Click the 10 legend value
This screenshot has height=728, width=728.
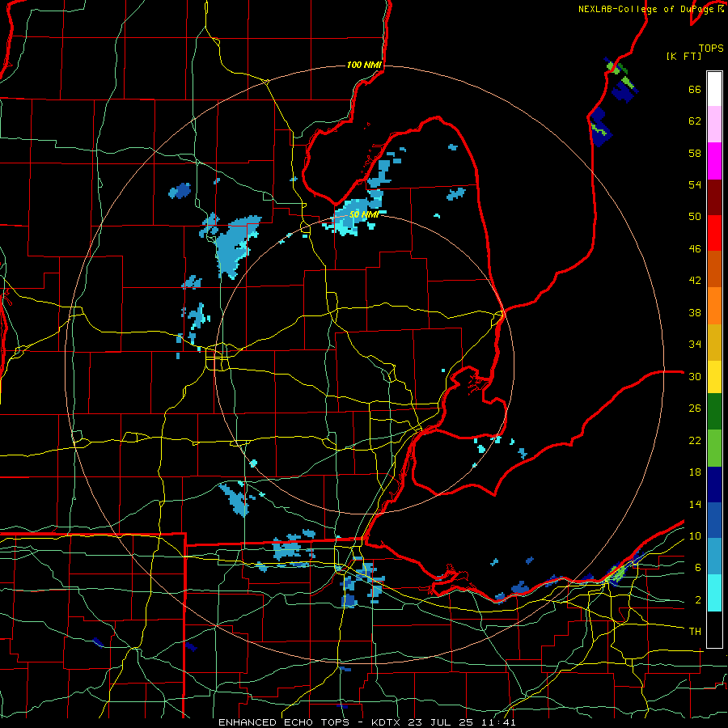pyautogui.click(x=695, y=535)
